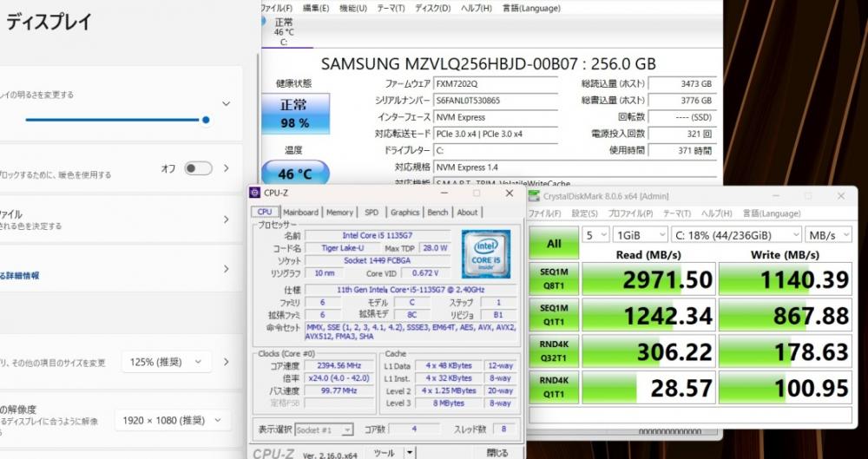The height and width of the screenshot is (459, 868).
Task: Click the ツール button in CPU-Z
Action: [385, 453]
